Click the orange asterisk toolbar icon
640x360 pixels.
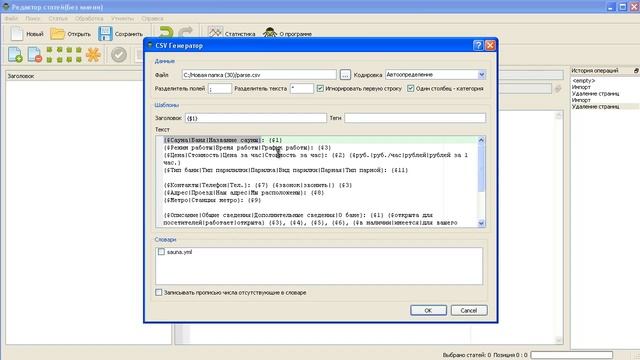[93, 55]
